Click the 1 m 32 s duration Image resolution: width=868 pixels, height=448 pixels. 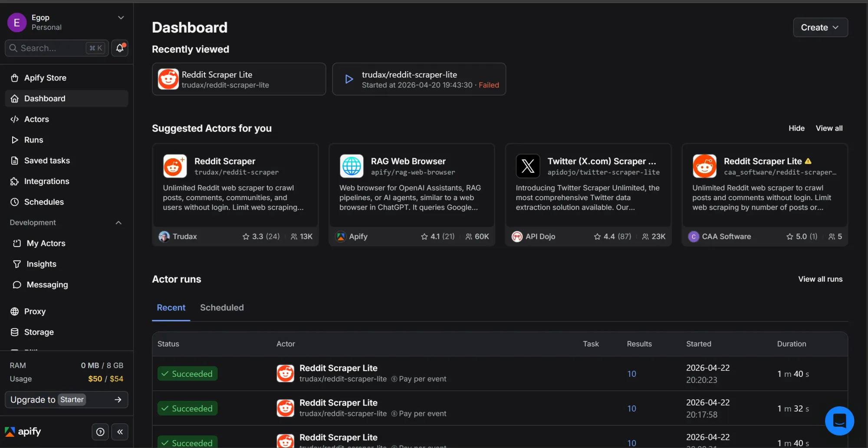point(793,408)
